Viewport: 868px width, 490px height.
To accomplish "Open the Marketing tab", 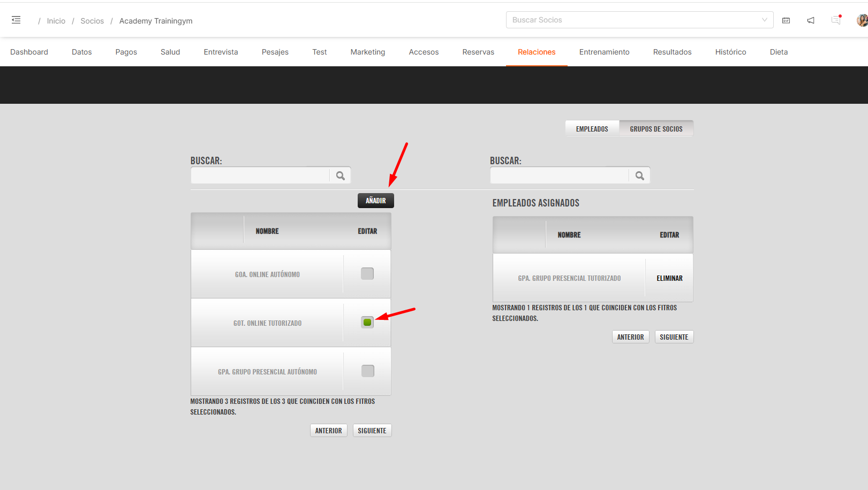I will pos(367,52).
